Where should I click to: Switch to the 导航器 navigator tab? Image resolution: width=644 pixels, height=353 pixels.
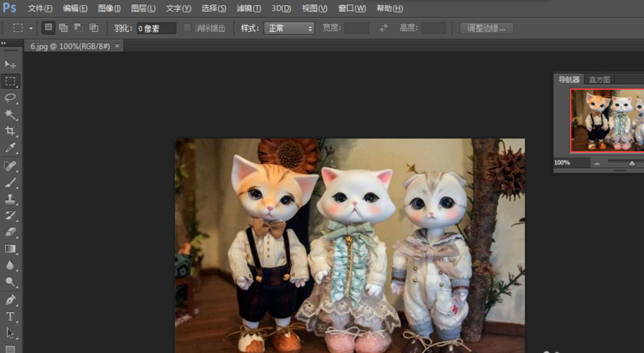pyautogui.click(x=569, y=79)
